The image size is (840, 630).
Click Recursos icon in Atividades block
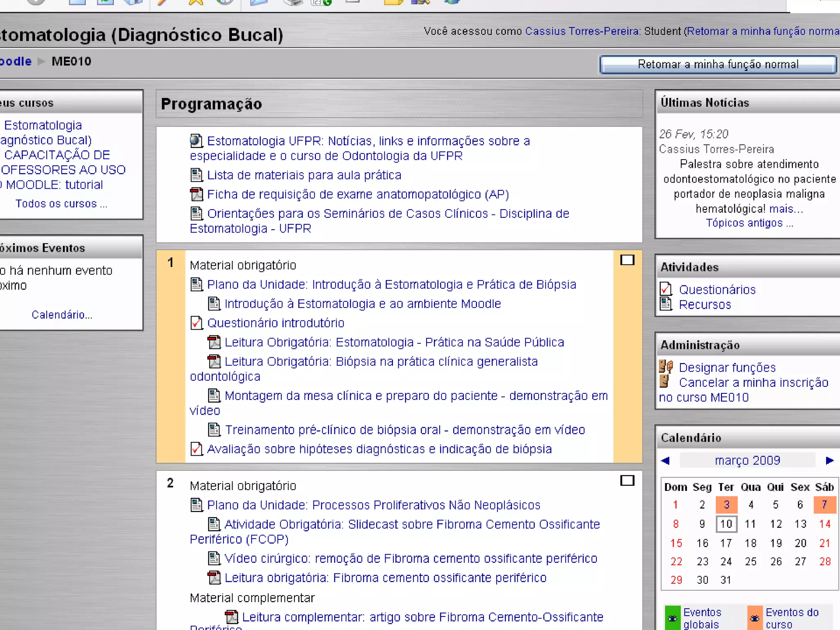click(666, 304)
